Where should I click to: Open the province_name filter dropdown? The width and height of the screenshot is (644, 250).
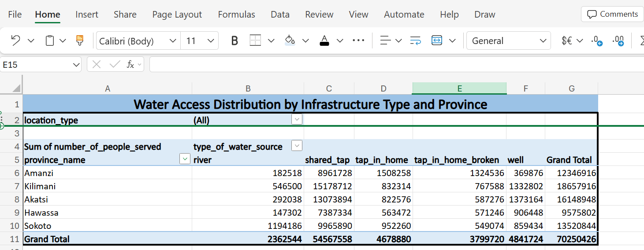coord(185,159)
